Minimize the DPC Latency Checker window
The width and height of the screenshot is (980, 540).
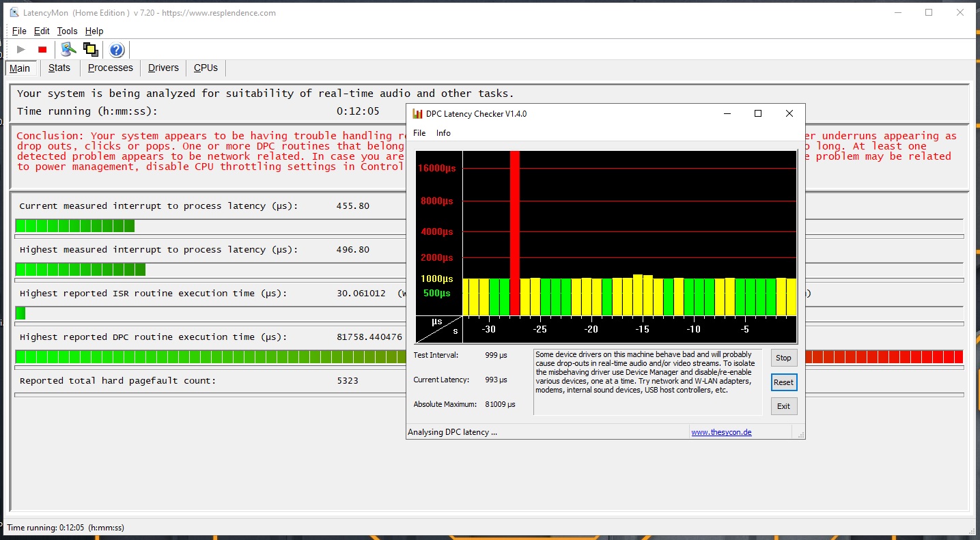(x=726, y=114)
